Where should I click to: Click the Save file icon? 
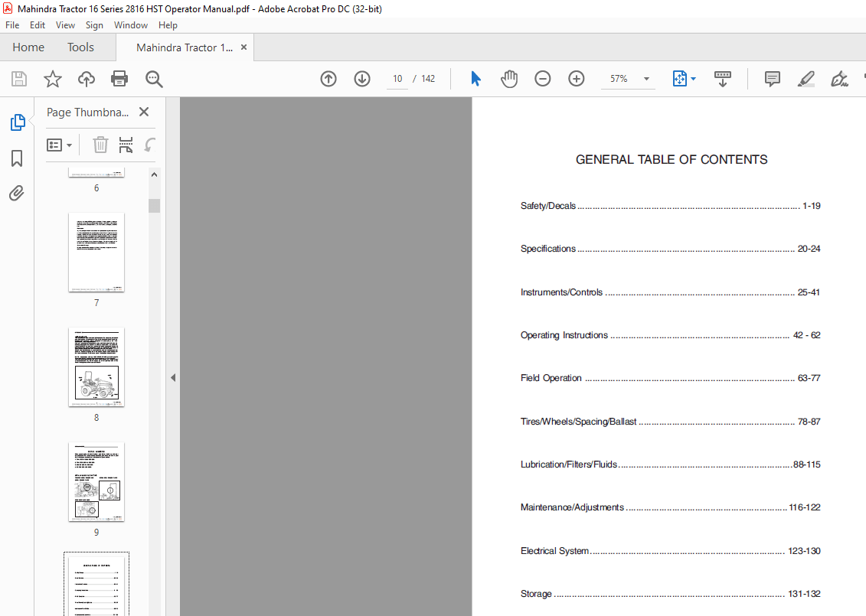point(19,79)
